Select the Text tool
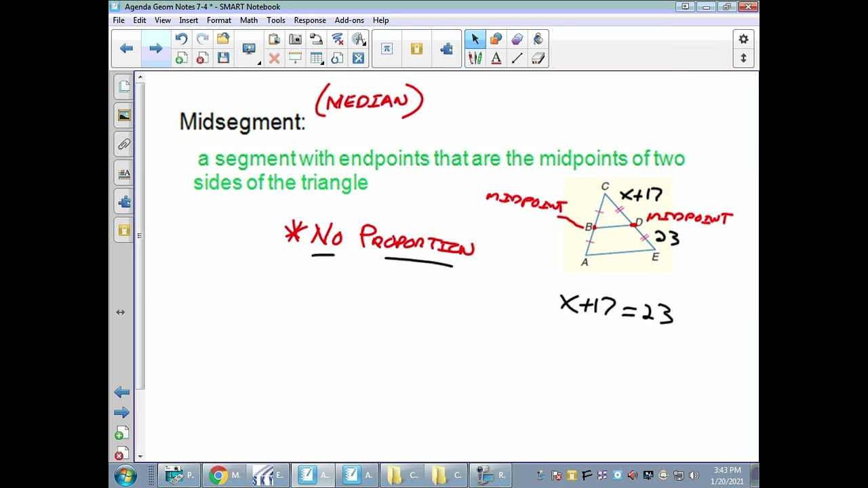868x488 pixels. tap(496, 59)
